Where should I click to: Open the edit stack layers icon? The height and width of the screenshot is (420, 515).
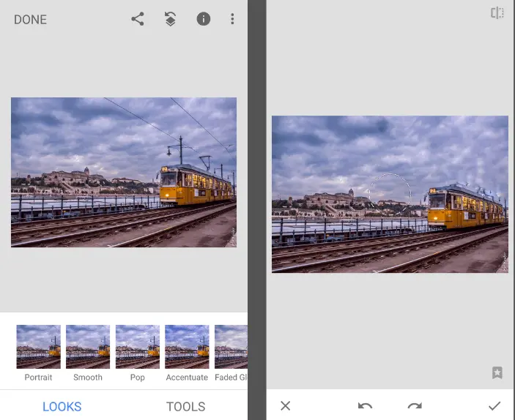click(x=170, y=19)
